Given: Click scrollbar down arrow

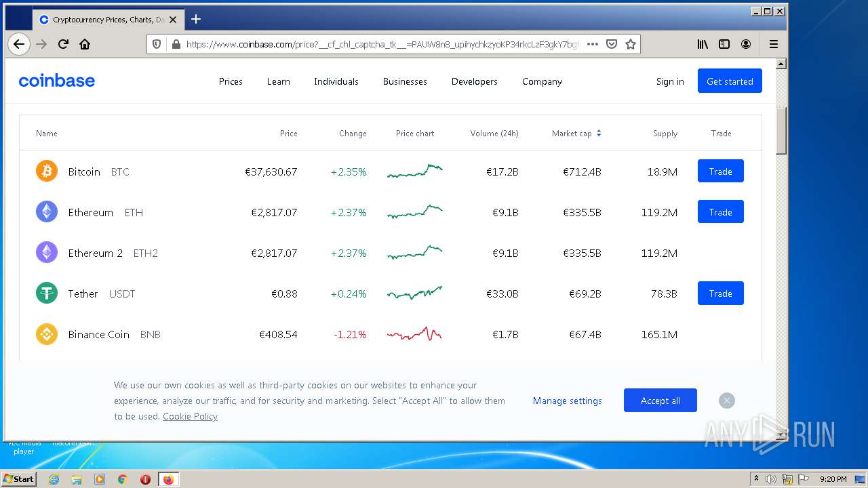Looking at the screenshot, I should tap(781, 434).
